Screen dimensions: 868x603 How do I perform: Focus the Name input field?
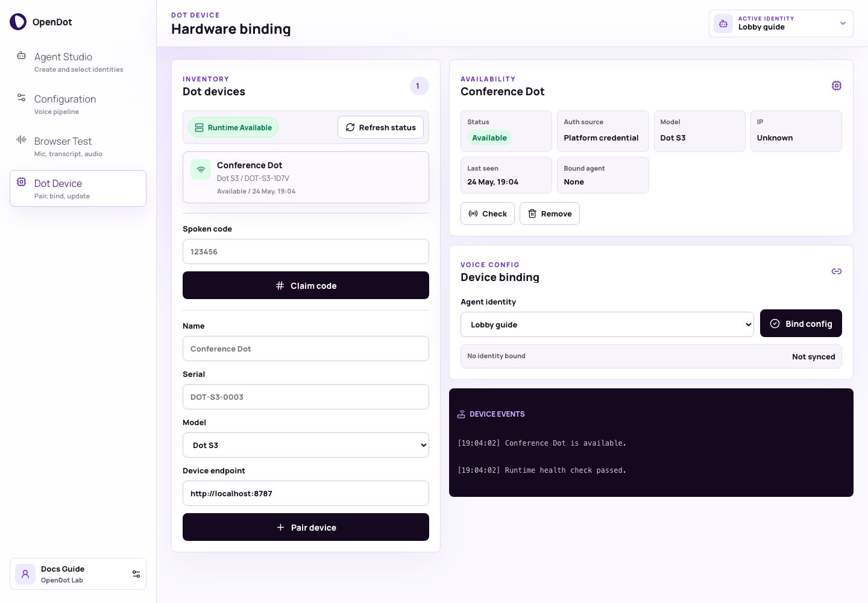tap(306, 349)
